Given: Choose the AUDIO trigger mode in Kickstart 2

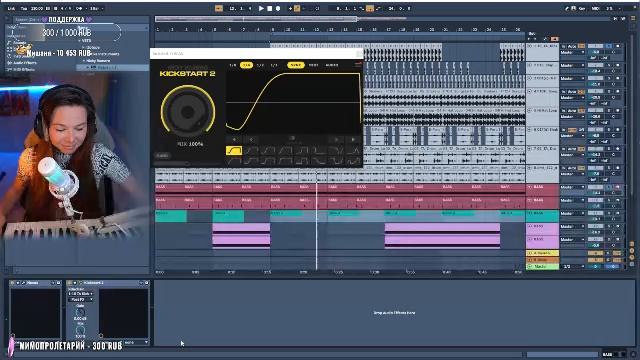Looking at the screenshot, I should point(331,65).
